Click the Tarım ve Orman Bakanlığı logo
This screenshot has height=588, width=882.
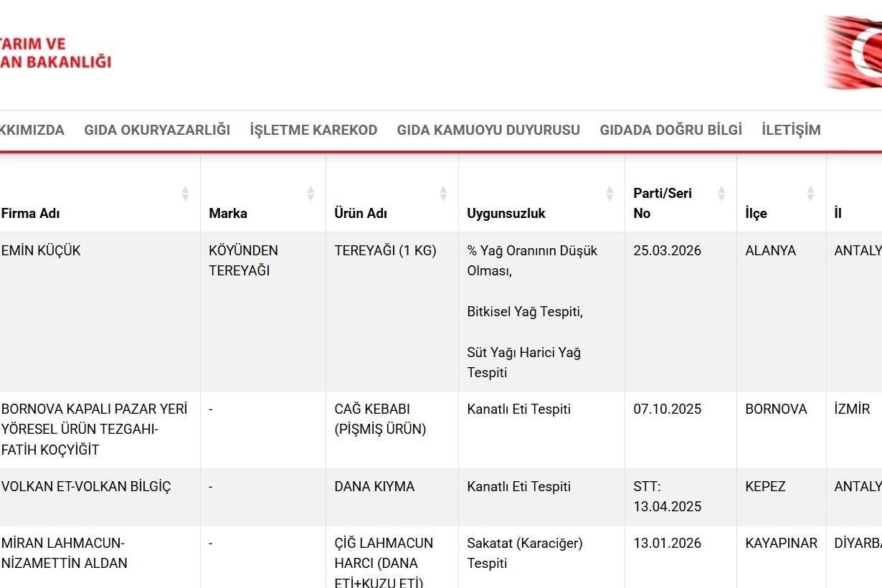[x=56, y=52]
